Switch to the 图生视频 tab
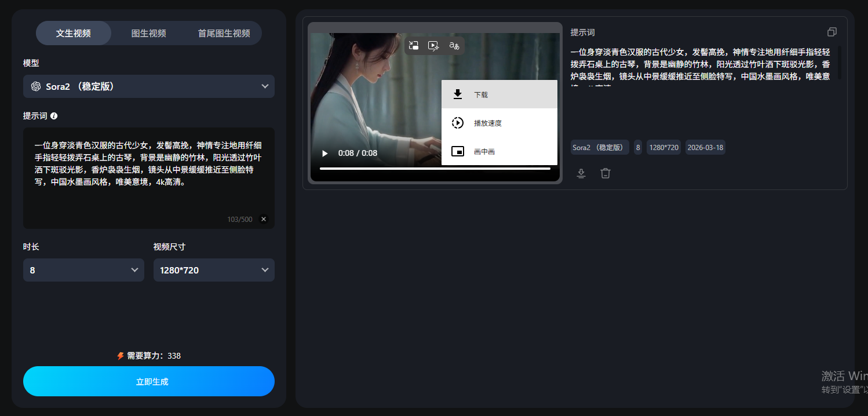868x416 pixels. (148, 33)
